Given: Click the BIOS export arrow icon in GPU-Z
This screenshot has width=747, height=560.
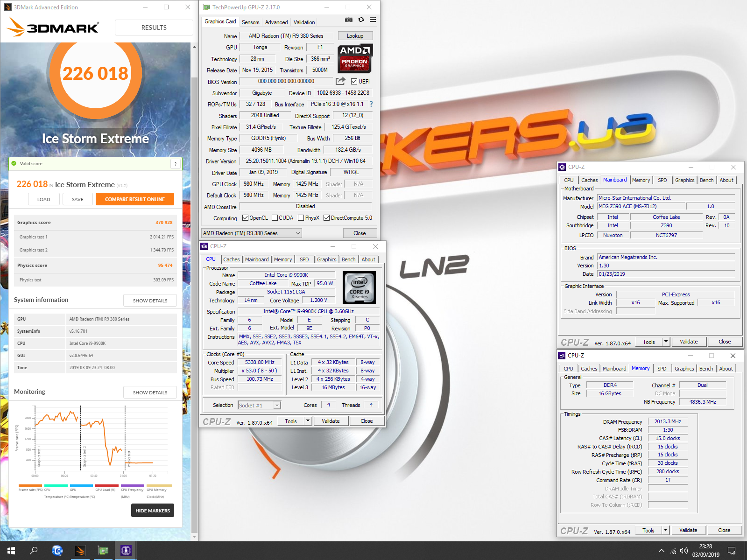Looking at the screenshot, I should [x=341, y=81].
